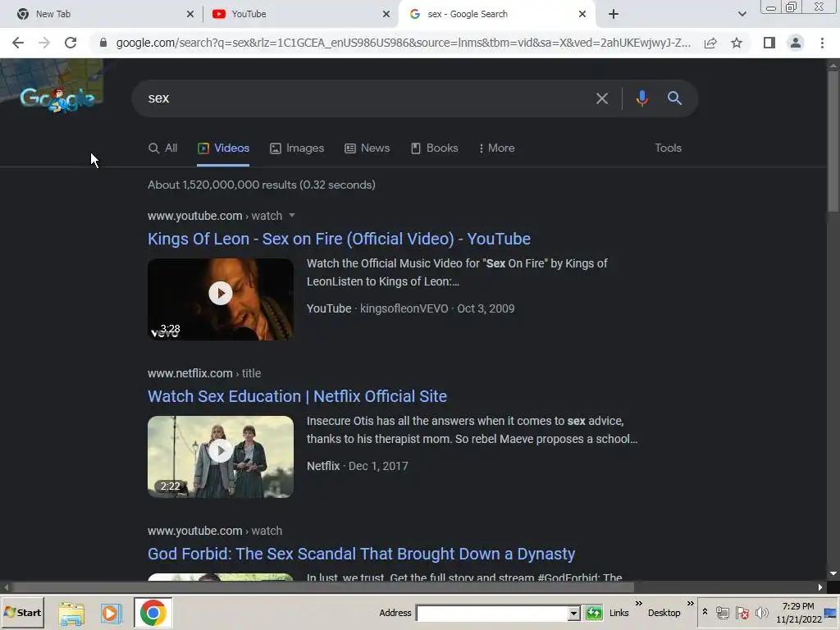Clear the search box with the X icon
Image resolution: width=840 pixels, height=630 pixels.
pyautogui.click(x=602, y=98)
